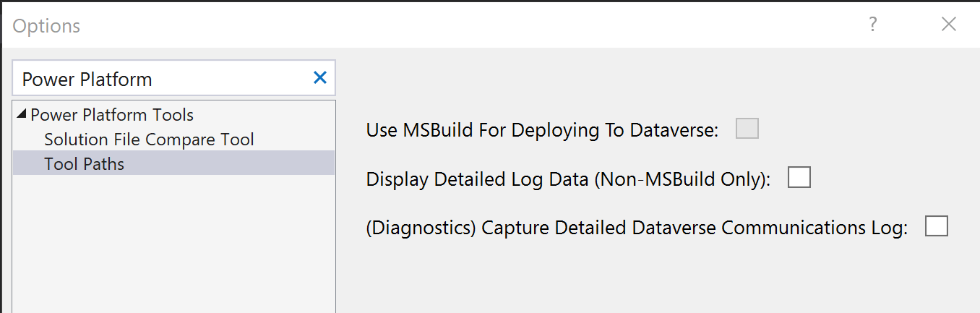Enable Display Detailed Log Data checkbox
The image size is (980, 313).
click(799, 178)
